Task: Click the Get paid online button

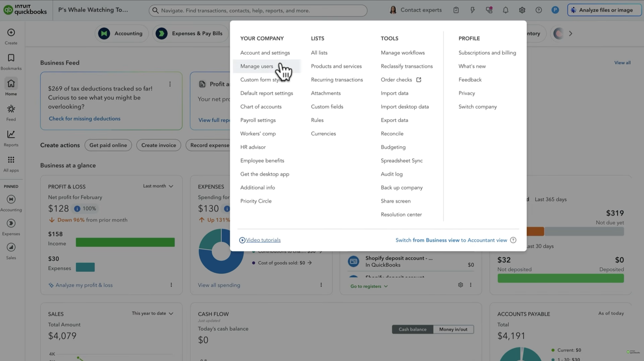Action: click(108, 145)
